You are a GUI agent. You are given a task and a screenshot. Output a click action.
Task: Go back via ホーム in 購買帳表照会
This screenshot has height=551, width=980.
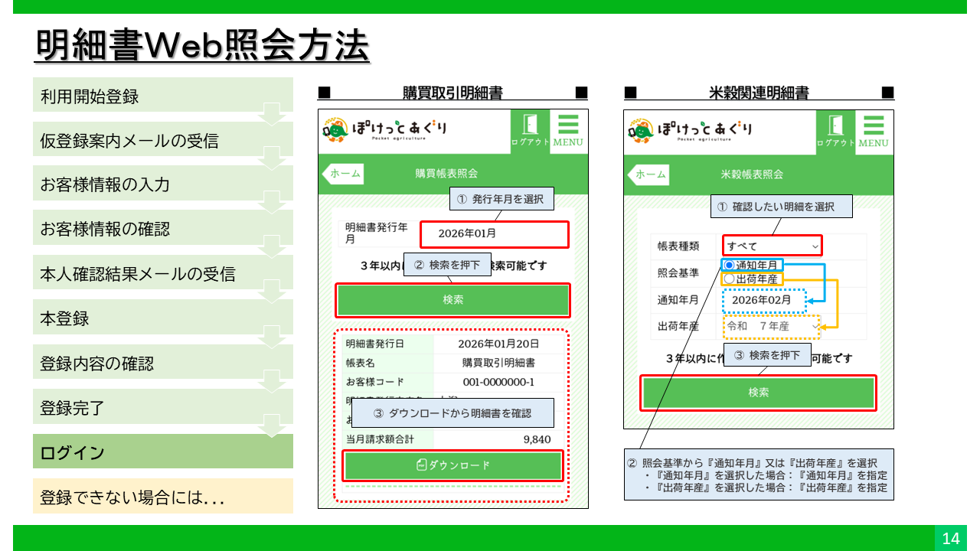[343, 174]
